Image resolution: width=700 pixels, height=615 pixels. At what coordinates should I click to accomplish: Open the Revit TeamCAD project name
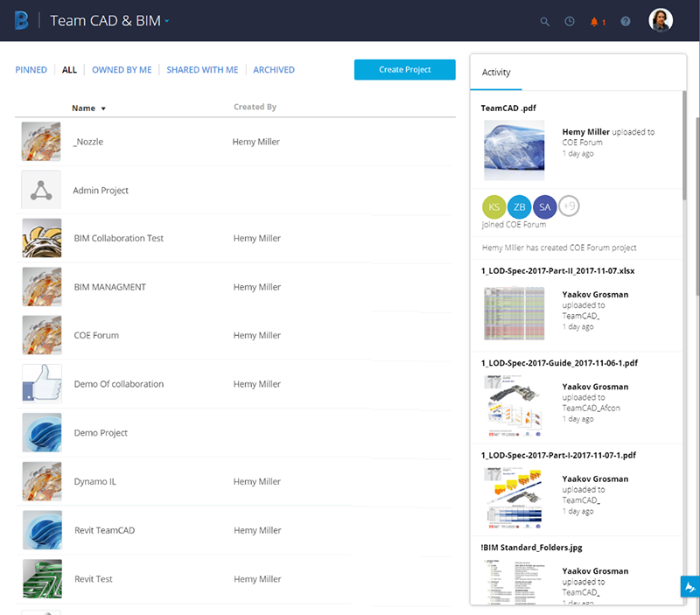104,530
